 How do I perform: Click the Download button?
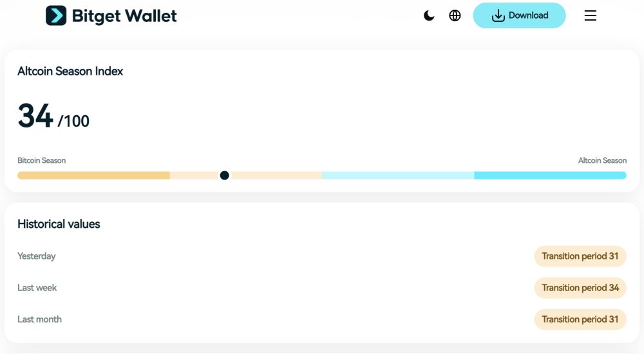[x=519, y=15]
